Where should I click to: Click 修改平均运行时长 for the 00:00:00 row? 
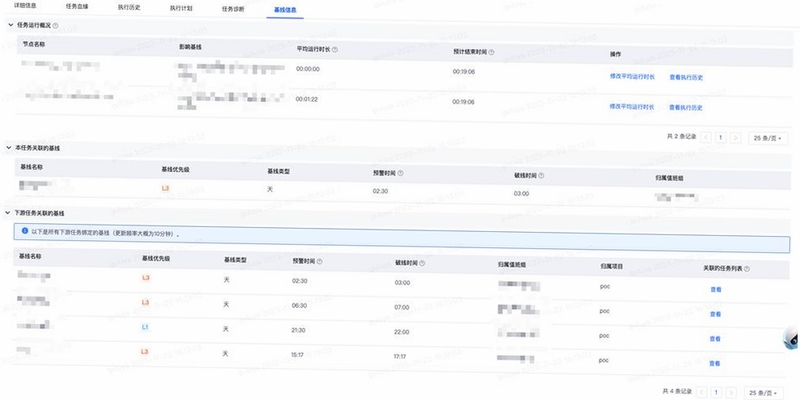click(632, 77)
